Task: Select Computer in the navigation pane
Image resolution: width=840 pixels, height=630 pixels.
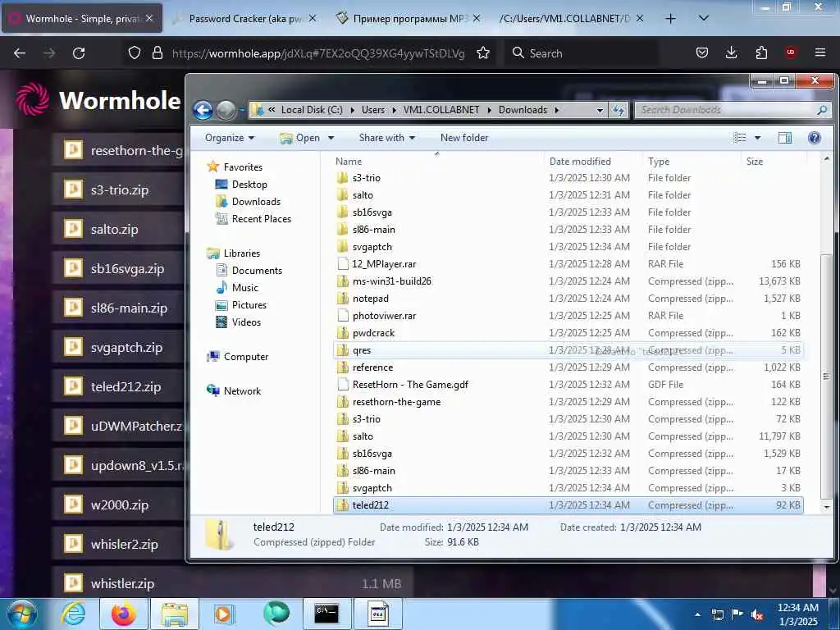Action: pyautogui.click(x=246, y=357)
